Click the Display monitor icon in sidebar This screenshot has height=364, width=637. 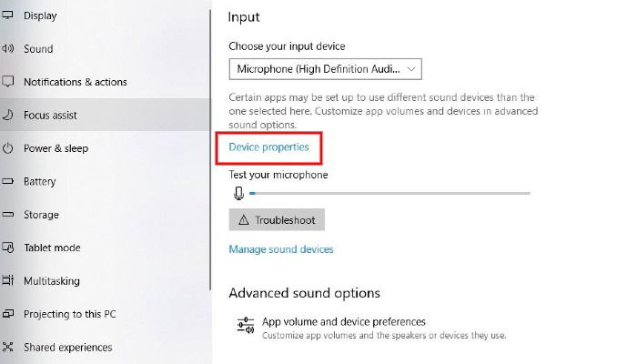tap(7, 15)
